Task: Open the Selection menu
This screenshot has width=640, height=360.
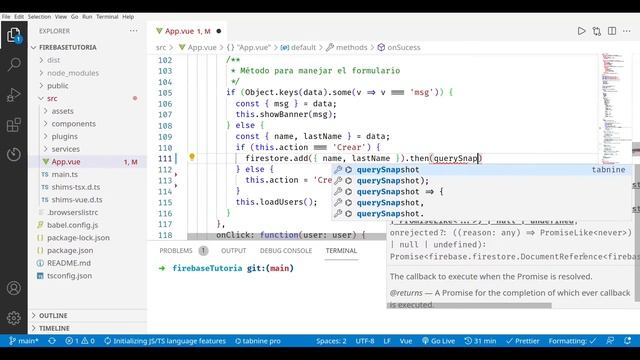Action: [x=39, y=17]
